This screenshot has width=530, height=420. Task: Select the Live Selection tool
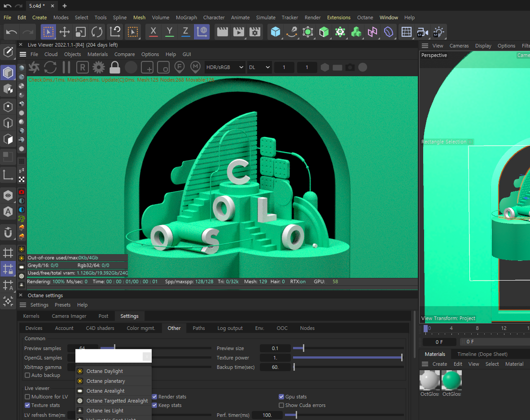tap(48, 32)
